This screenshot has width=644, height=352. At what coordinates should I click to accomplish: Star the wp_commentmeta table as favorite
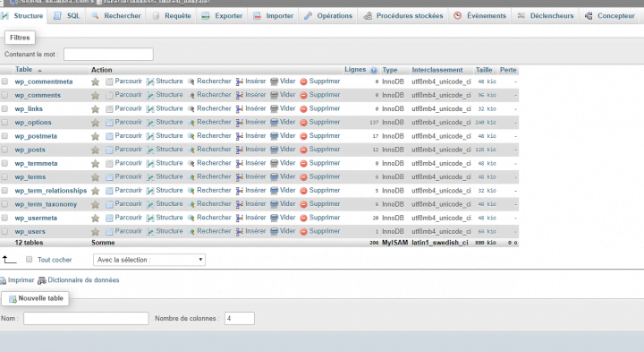96,82
